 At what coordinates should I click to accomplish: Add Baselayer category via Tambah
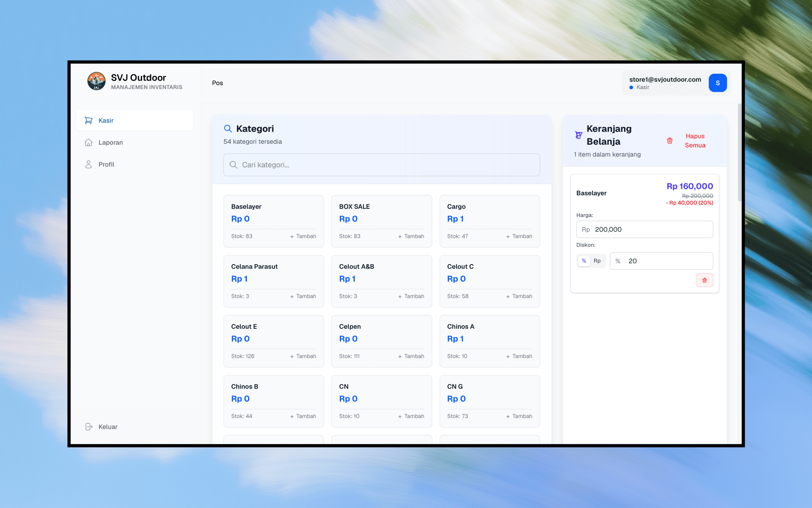click(303, 236)
